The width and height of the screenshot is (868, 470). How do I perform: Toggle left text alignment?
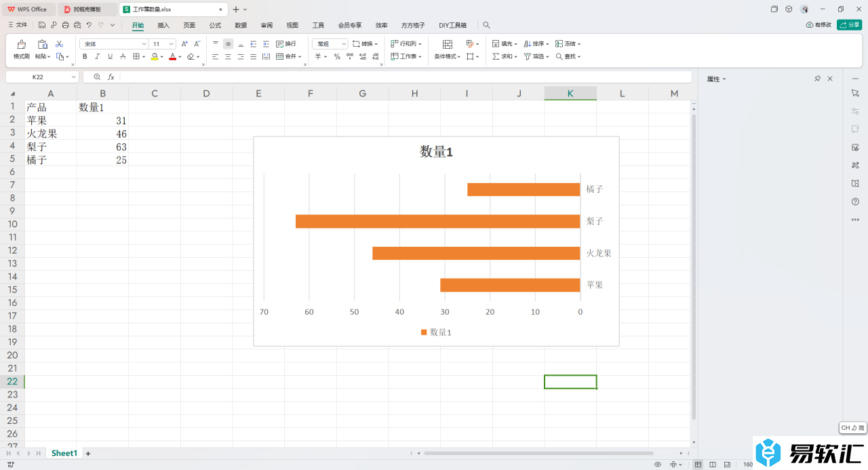click(215, 57)
